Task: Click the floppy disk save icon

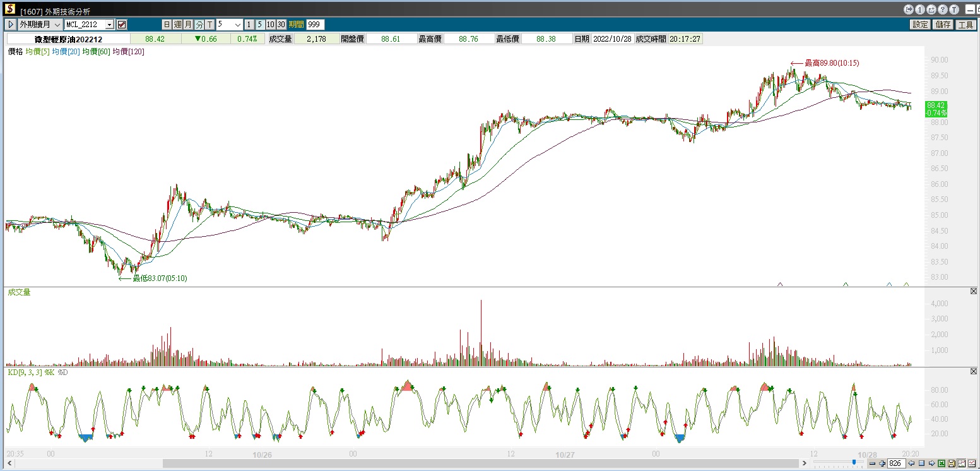Action: 952,463
